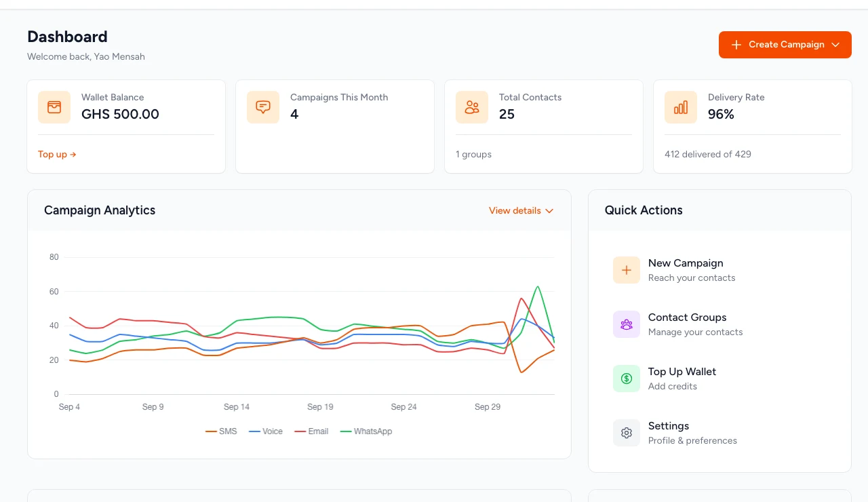
Task: Click the people icon in Total Contacts card
Action: [472, 107]
